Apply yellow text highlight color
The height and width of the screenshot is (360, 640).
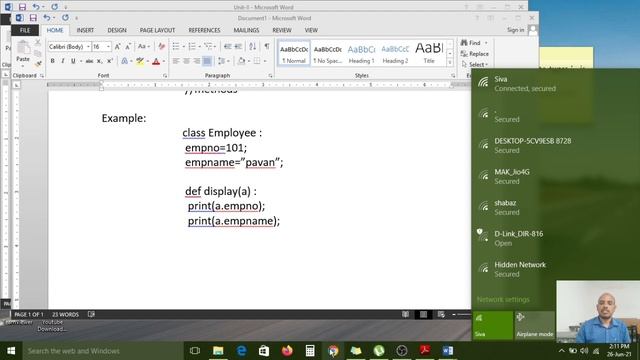[140, 61]
